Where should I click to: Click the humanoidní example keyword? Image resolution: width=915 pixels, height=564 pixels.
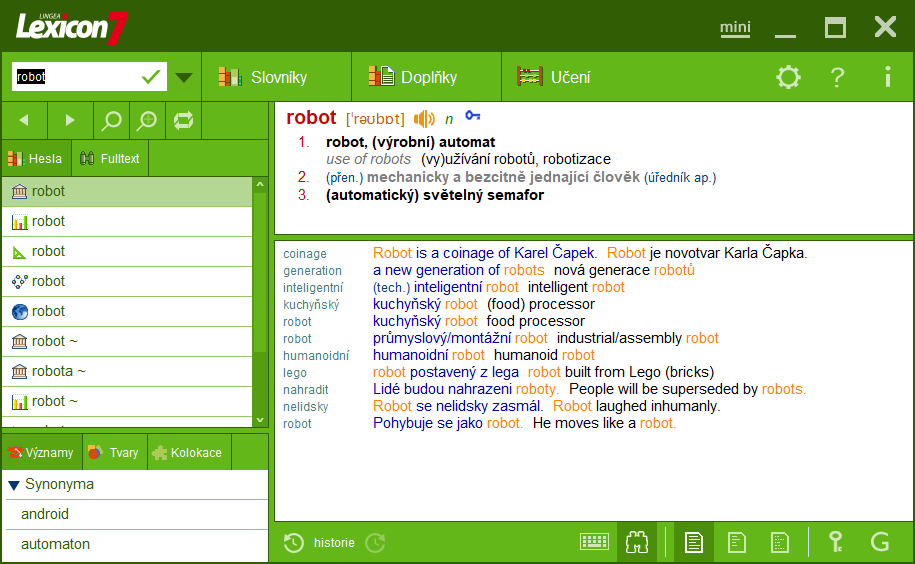tap(316, 356)
